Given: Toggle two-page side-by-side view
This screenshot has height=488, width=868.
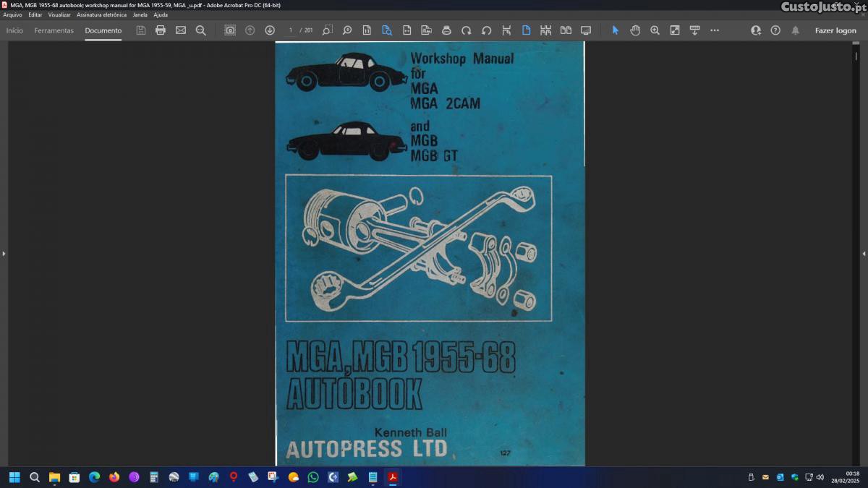Looking at the screenshot, I should [x=566, y=30].
